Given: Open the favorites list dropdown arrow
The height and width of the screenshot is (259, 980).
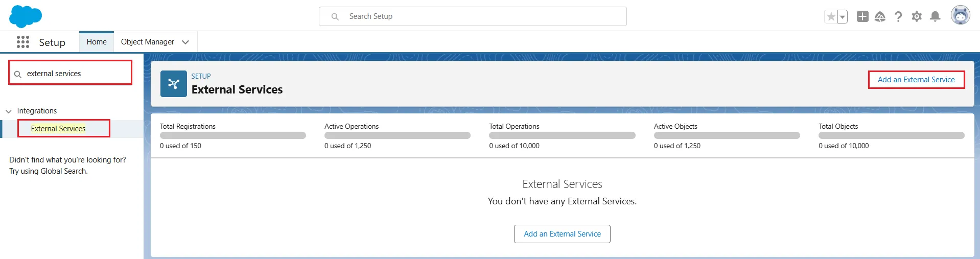Looking at the screenshot, I should (x=843, y=17).
